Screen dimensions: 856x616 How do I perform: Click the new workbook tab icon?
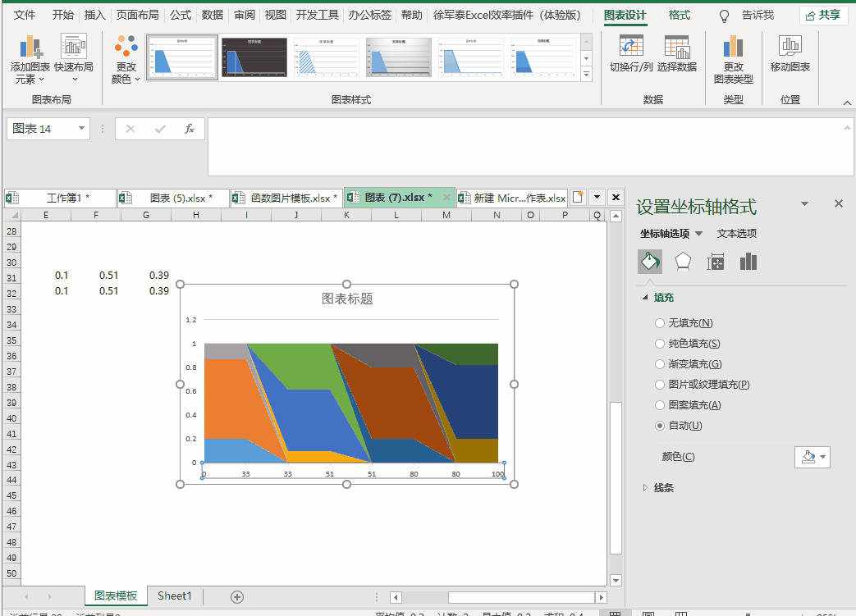pyautogui.click(x=578, y=197)
